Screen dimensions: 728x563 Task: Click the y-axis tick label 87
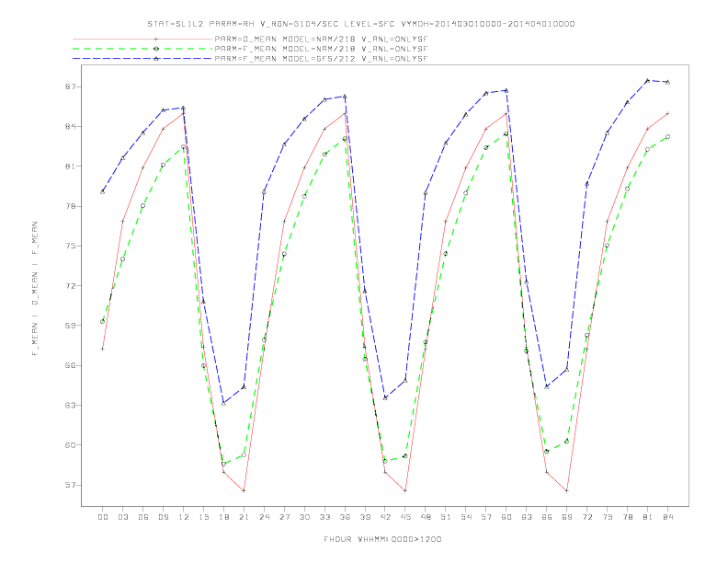click(x=71, y=86)
